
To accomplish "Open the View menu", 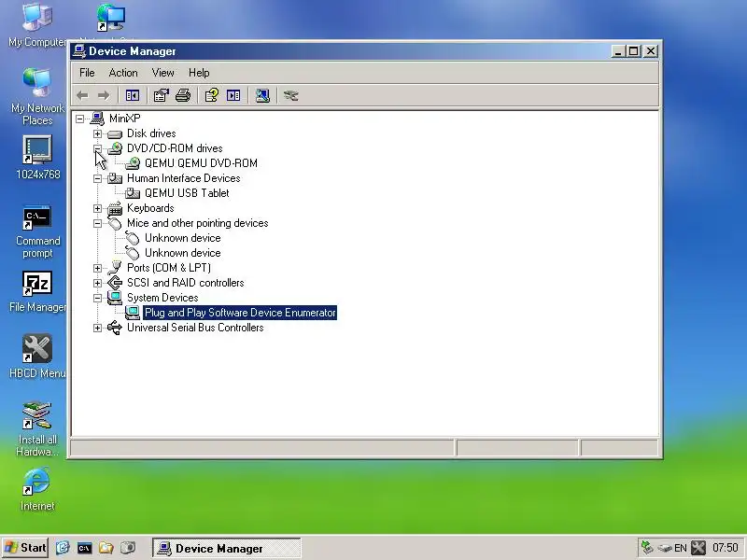I will point(162,73).
